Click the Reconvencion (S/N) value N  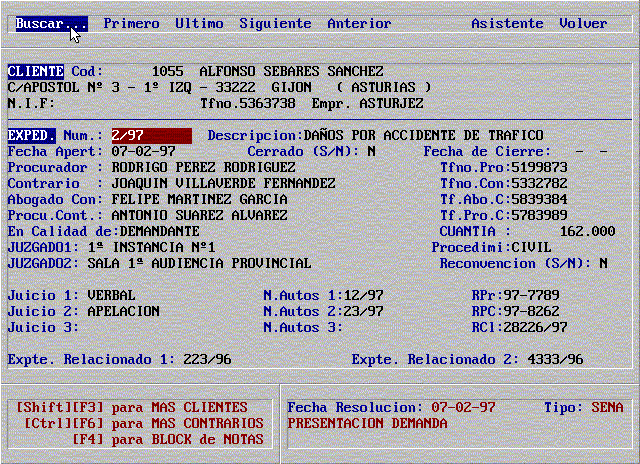coord(603,263)
